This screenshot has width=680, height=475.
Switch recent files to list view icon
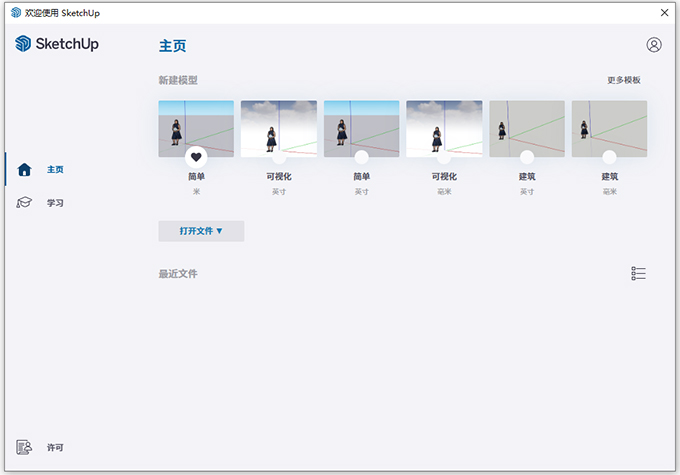tap(639, 274)
